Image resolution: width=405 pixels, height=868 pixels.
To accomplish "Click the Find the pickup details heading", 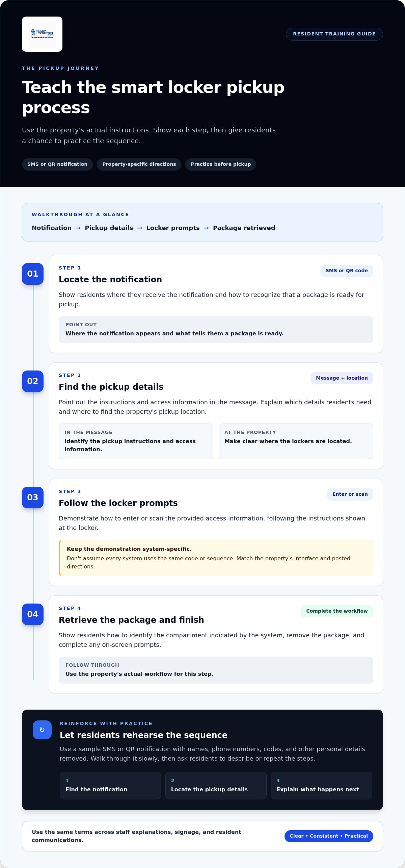I will 111,387.
